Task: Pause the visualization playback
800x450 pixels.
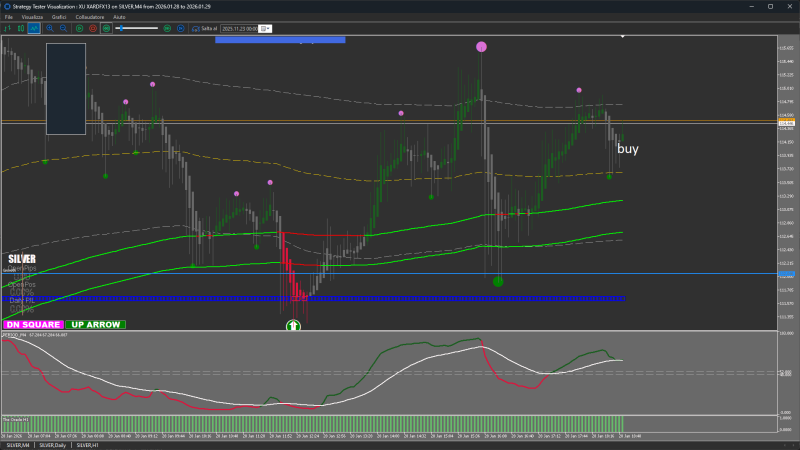Action: point(106,29)
